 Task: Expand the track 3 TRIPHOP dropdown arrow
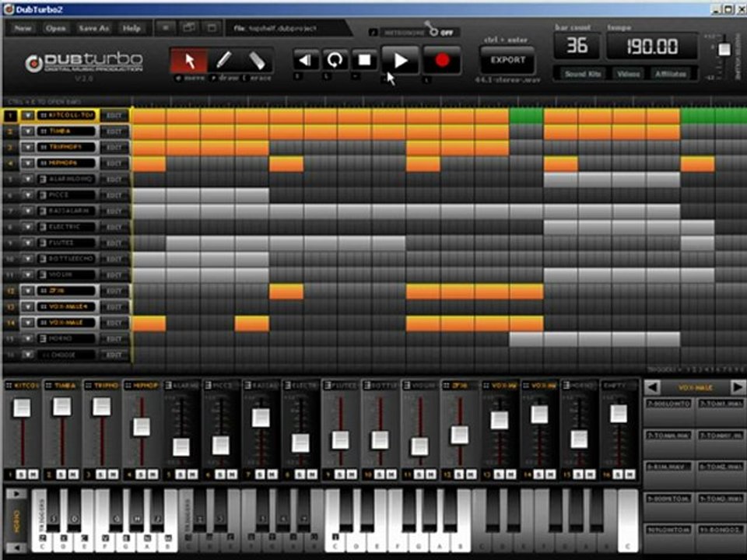coord(28,148)
